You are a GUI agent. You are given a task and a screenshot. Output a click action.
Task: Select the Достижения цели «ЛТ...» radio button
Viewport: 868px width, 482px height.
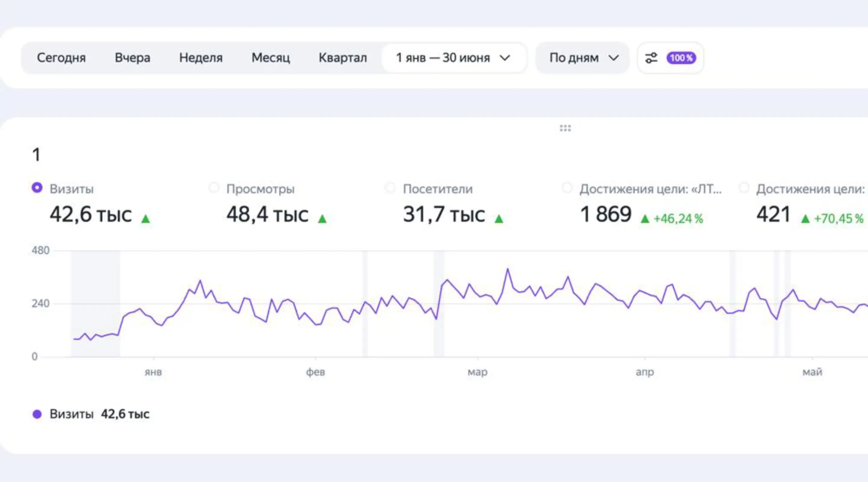[x=567, y=188]
